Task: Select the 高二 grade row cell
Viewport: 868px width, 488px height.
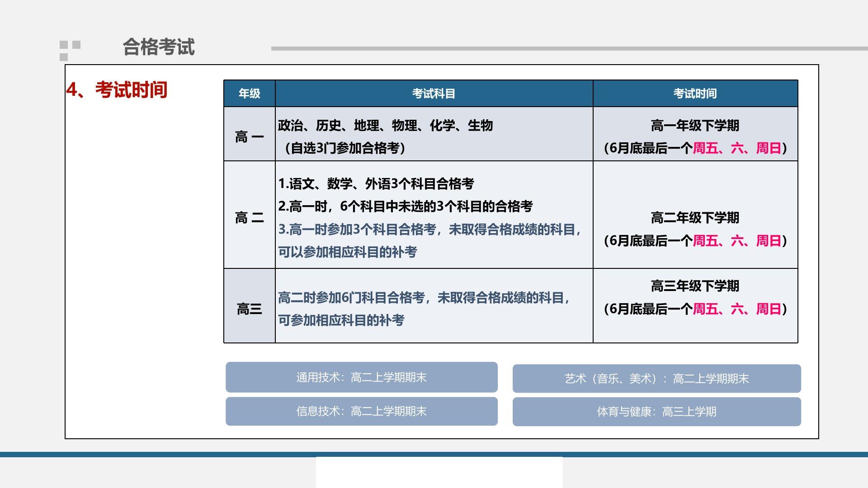Action: coord(249,217)
